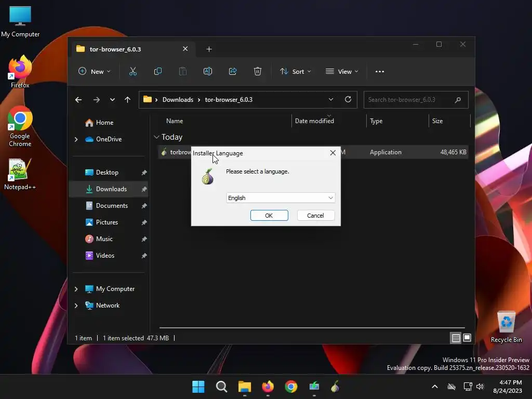The image size is (532, 399).
Task: Open recent locations chevron
Action: (112, 100)
